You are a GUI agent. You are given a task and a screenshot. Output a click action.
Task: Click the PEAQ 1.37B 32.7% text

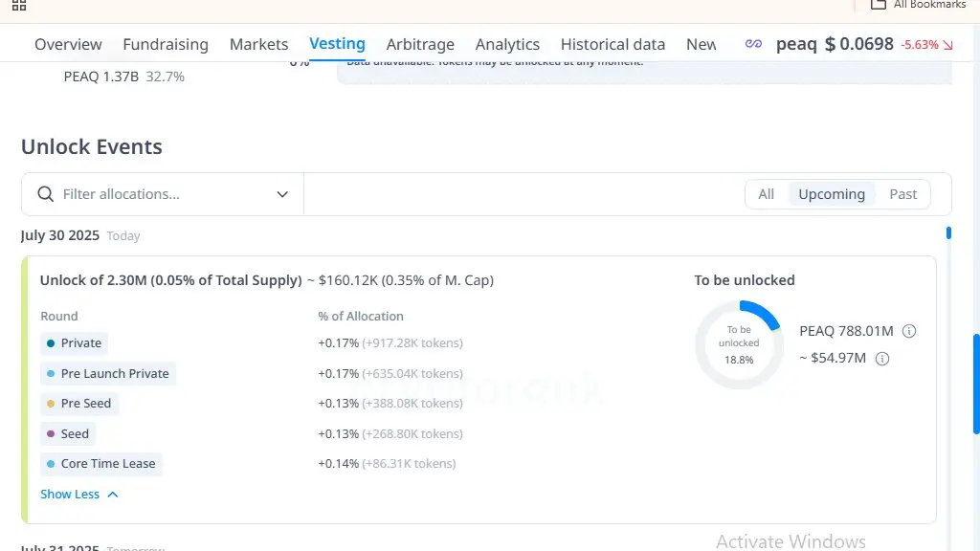tap(123, 77)
